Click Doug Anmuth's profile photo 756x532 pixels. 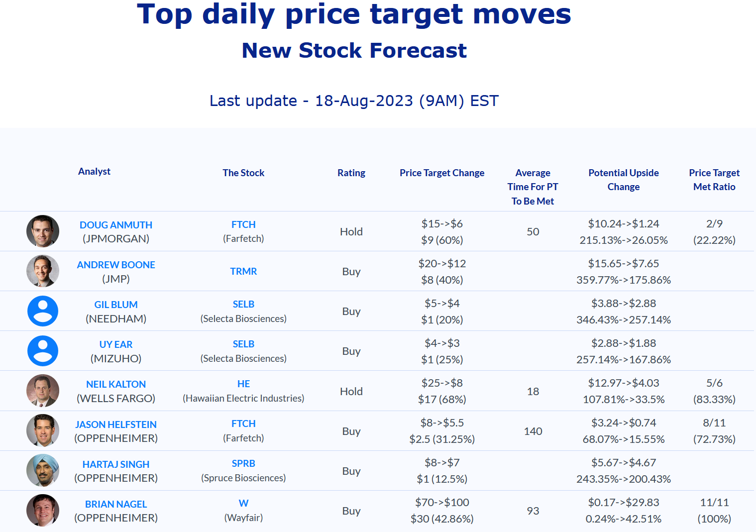coord(43,231)
